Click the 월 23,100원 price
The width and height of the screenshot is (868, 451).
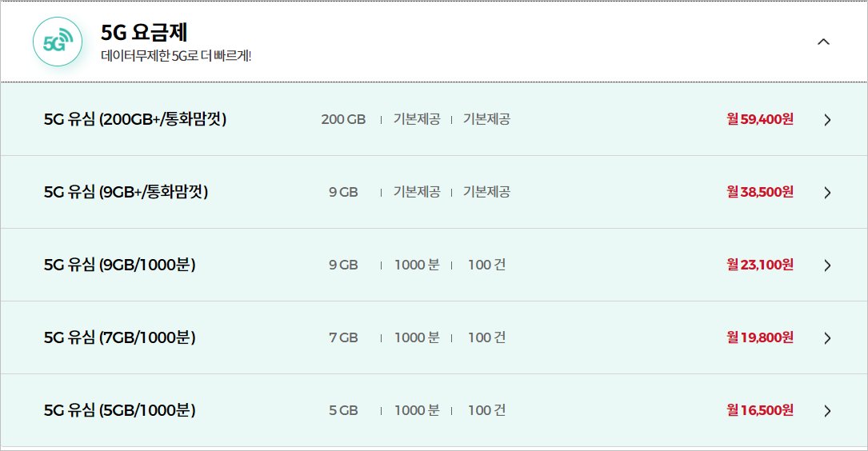click(x=760, y=265)
